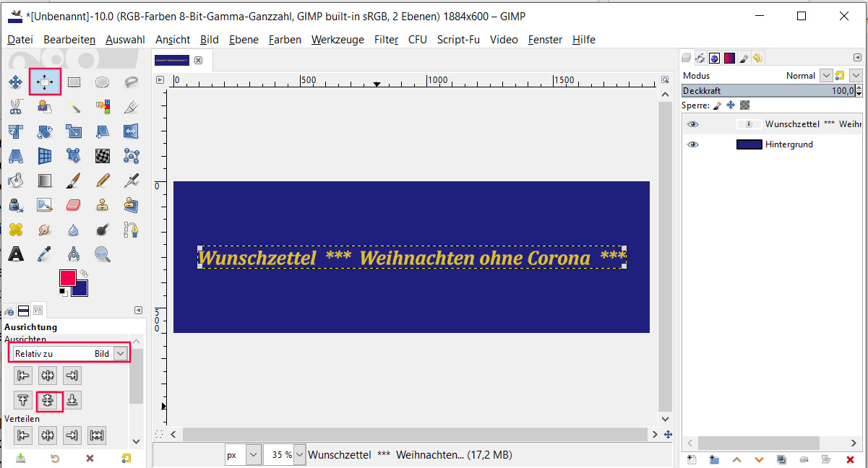Click the red foreground color swatch
The image size is (868, 468).
[x=66, y=278]
